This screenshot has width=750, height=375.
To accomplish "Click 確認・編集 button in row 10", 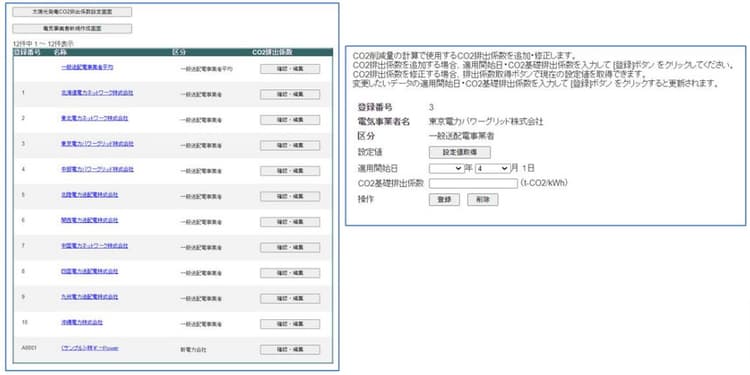I will click(290, 324).
